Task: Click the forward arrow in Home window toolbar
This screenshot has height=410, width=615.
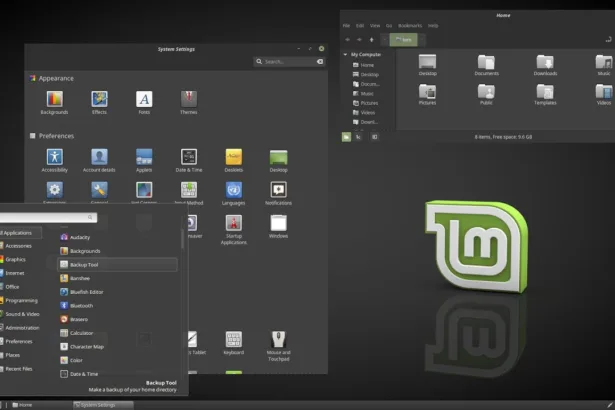Action: tap(359, 40)
